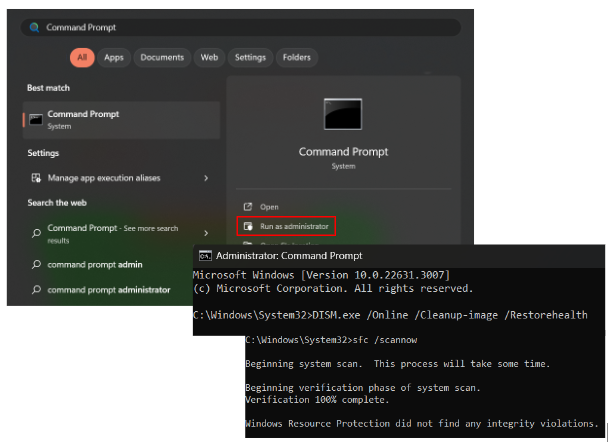The height and width of the screenshot is (443, 608).
Task: Click 'Beginning system scan' output line
Action: click(397, 364)
